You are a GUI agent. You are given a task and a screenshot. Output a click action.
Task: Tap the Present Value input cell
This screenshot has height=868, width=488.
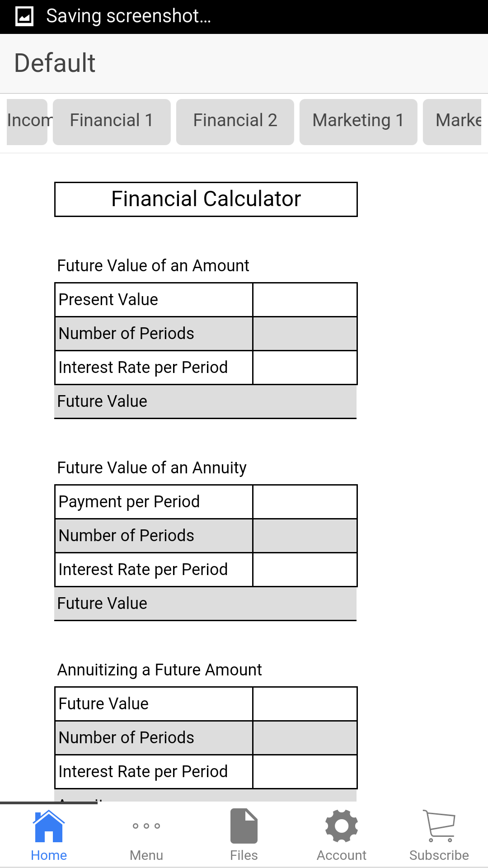[305, 299]
